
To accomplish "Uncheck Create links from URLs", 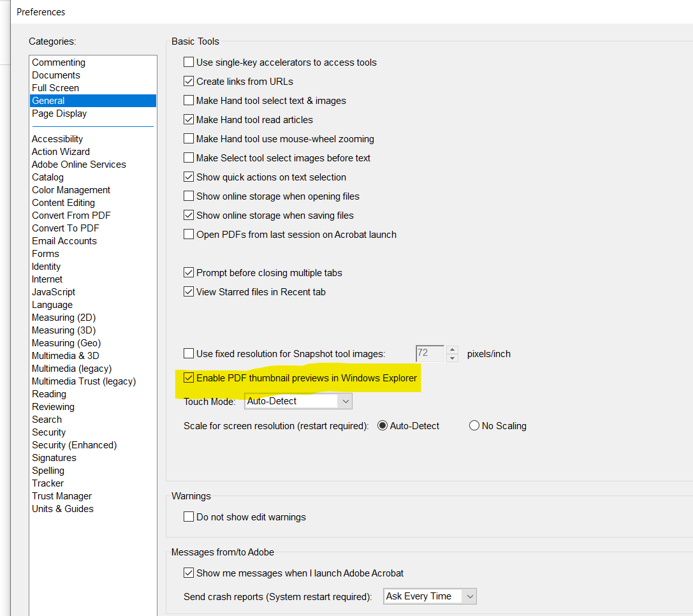I will 189,82.
